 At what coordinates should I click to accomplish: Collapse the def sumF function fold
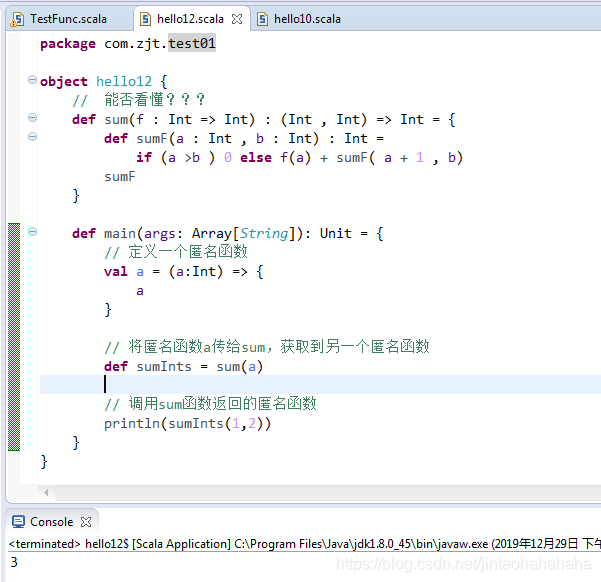point(33,136)
